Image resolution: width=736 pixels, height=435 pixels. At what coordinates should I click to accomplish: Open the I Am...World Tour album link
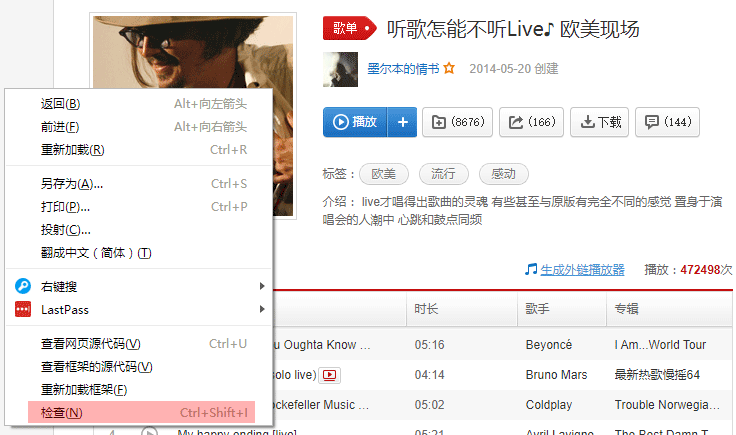click(x=660, y=345)
